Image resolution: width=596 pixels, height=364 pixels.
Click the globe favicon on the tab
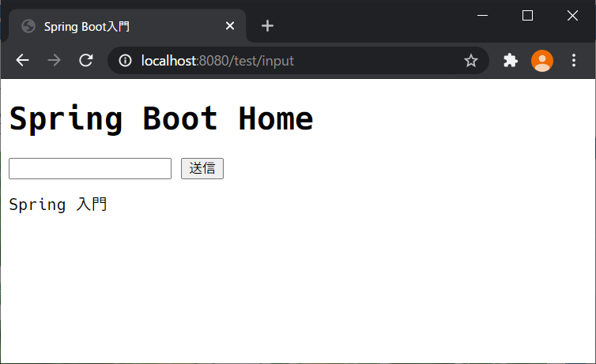tap(28, 26)
